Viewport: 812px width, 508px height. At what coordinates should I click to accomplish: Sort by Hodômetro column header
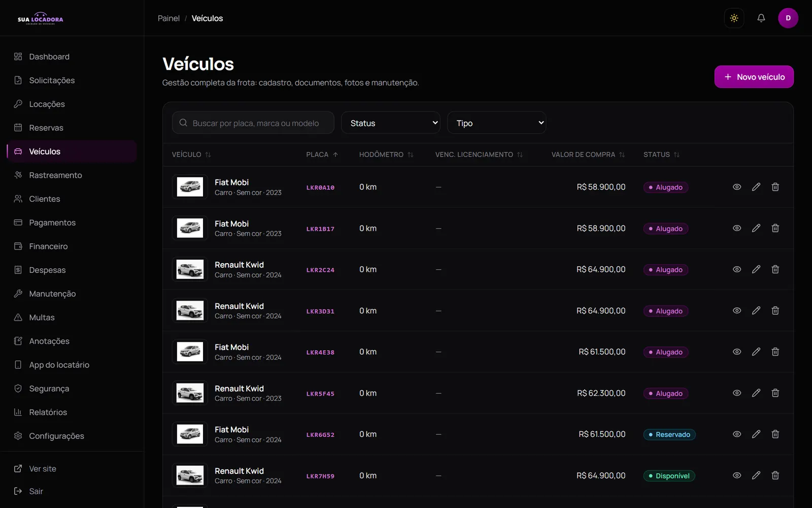386,154
